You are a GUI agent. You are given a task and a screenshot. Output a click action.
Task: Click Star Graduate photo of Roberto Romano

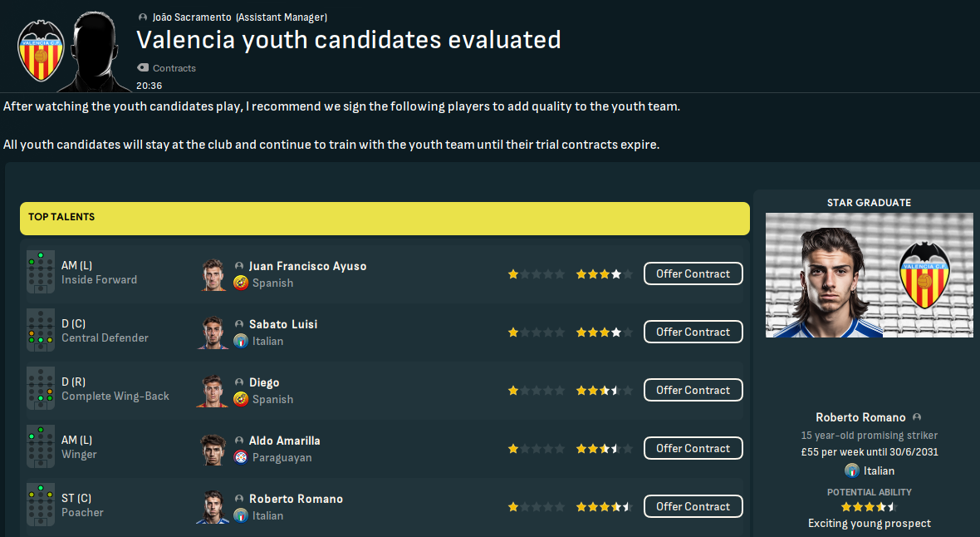tap(869, 275)
